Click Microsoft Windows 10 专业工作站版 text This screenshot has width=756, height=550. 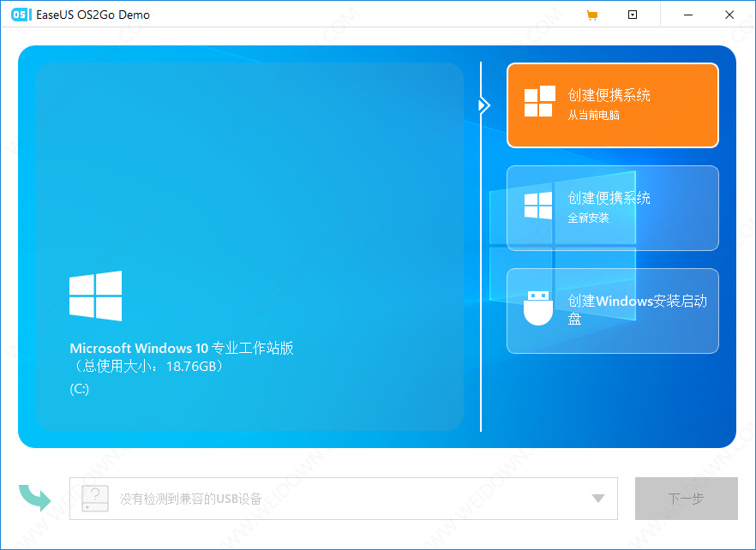coord(182,348)
